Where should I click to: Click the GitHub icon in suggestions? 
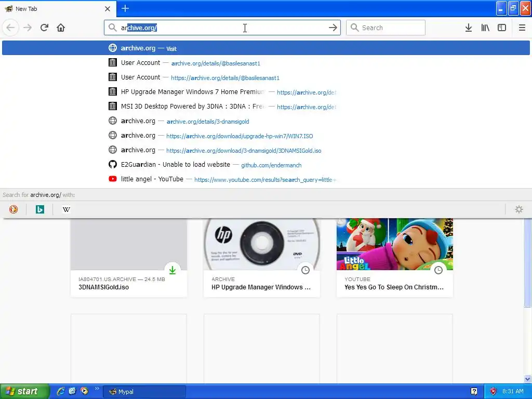113,165
